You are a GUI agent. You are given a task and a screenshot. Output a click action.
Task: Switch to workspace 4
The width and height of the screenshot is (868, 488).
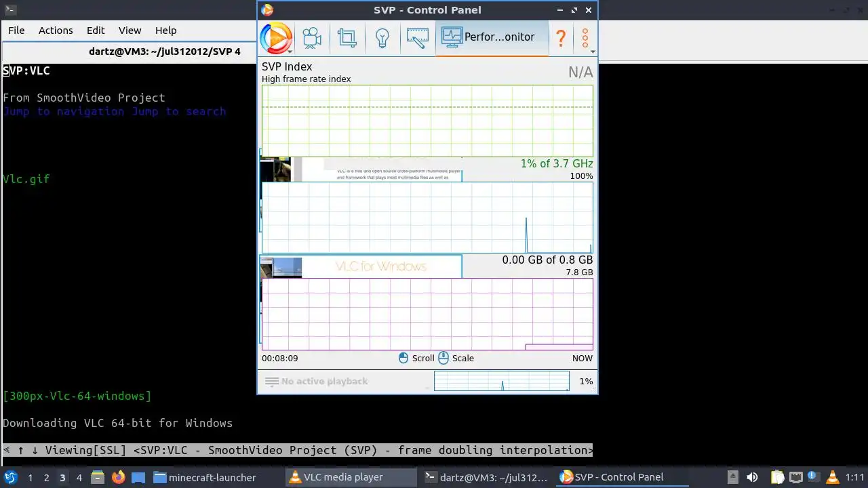click(79, 477)
